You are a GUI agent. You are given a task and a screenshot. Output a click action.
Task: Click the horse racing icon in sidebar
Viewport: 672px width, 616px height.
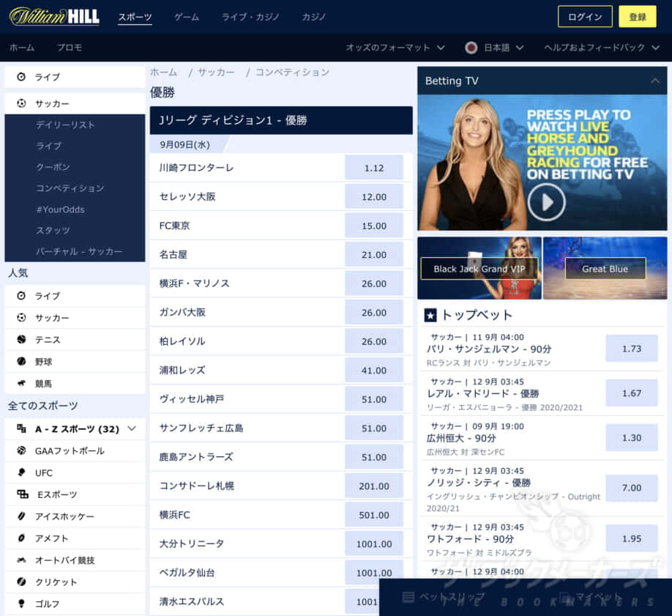pos(21,384)
